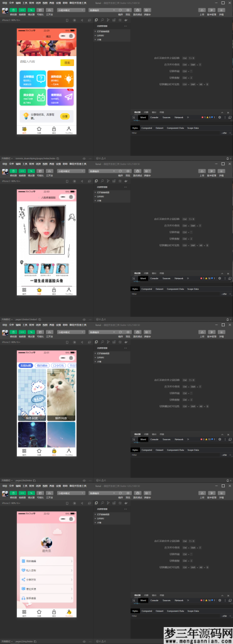Click the capsule three-dots menu in the home page simulator
Viewport: 233px width, 644px height.
pyautogui.click(x=63, y=36)
